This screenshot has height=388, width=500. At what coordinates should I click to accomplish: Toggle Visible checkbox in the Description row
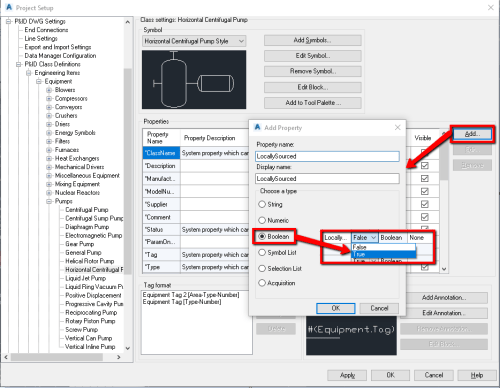tap(424, 166)
